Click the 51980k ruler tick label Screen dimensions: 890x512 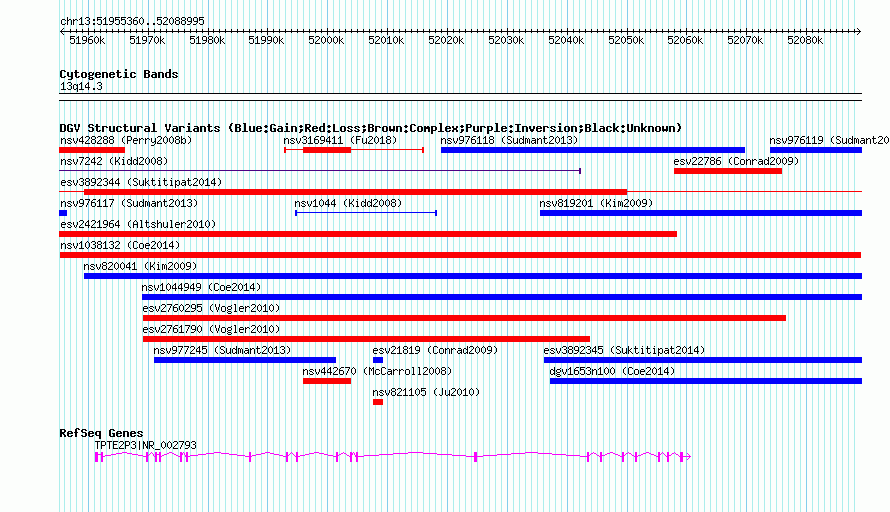[x=207, y=40]
